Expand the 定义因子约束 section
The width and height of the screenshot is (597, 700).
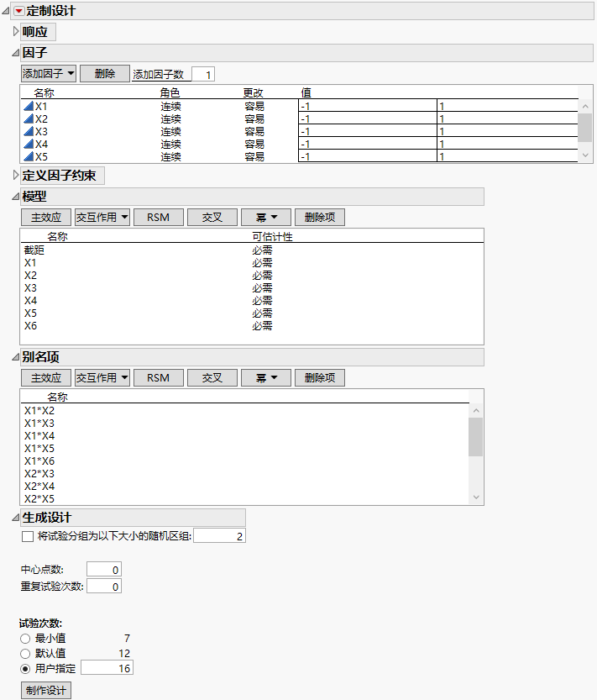pyautogui.click(x=16, y=175)
